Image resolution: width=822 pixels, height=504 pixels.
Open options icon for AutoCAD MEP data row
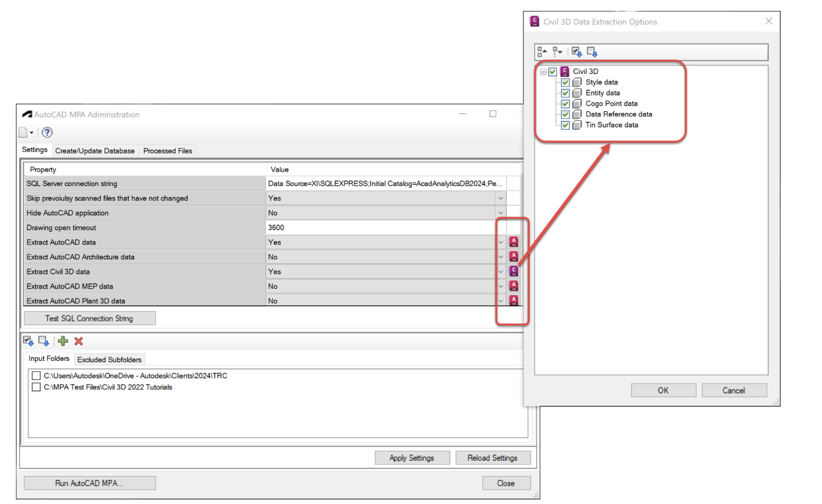[514, 286]
